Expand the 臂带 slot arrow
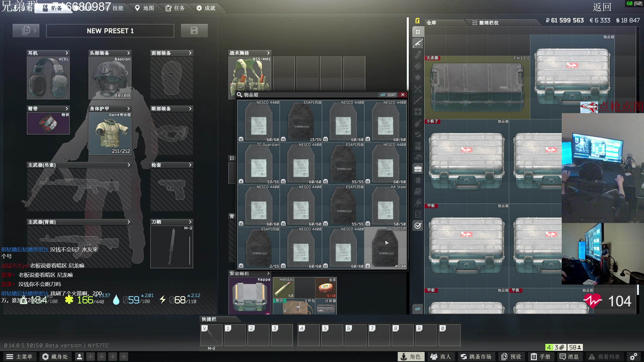 67,109
